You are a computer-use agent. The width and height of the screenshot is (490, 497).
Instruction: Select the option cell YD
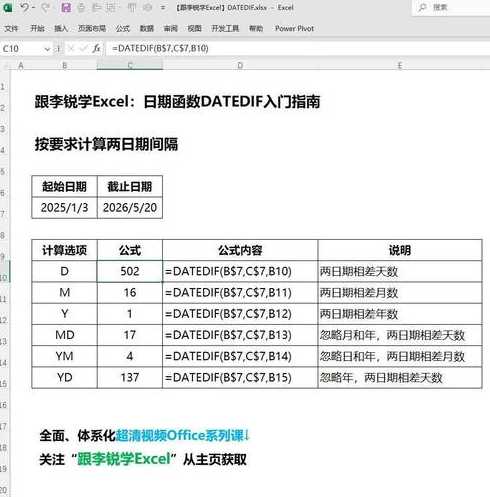pyautogui.click(x=64, y=378)
